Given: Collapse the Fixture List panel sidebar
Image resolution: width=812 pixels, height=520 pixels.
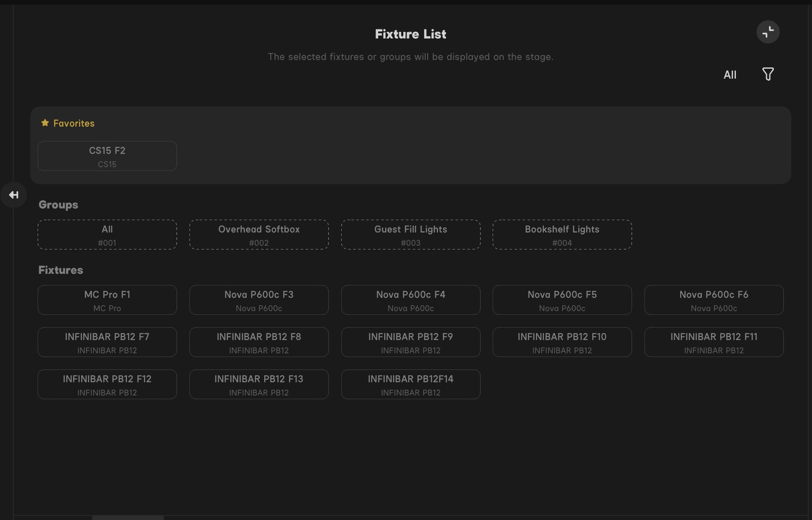Looking at the screenshot, I should point(14,195).
